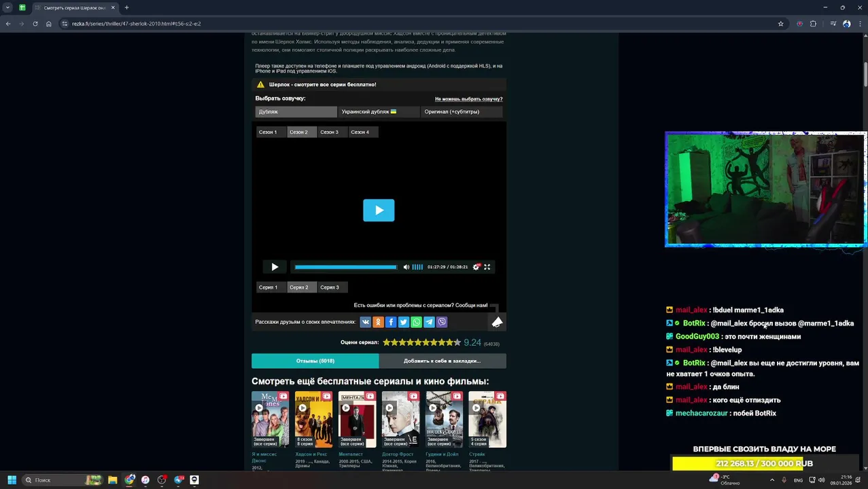Click the video progress bar
This screenshot has width=868, height=489.
click(x=345, y=267)
